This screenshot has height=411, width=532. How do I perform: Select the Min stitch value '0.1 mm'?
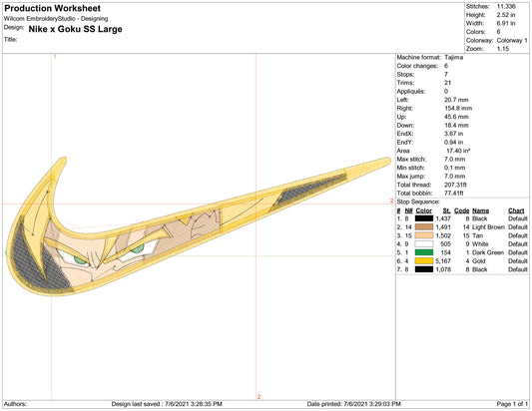pos(454,168)
